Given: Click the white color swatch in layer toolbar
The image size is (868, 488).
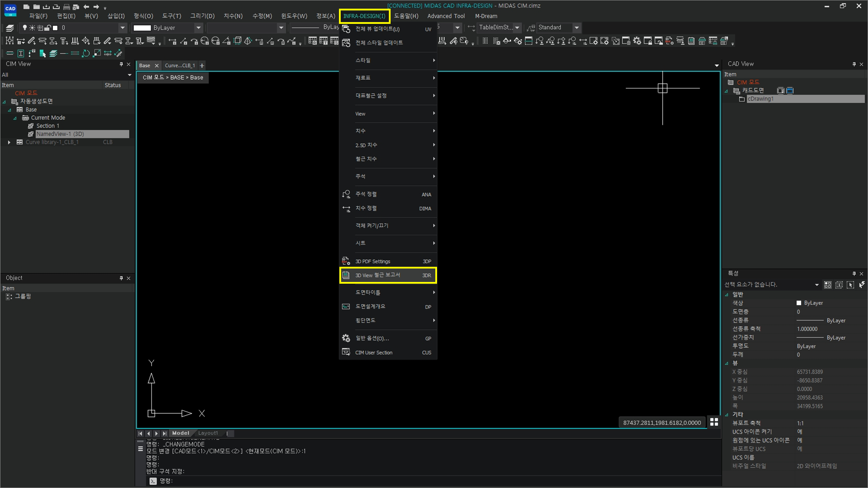Looking at the screenshot, I should (55, 28).
